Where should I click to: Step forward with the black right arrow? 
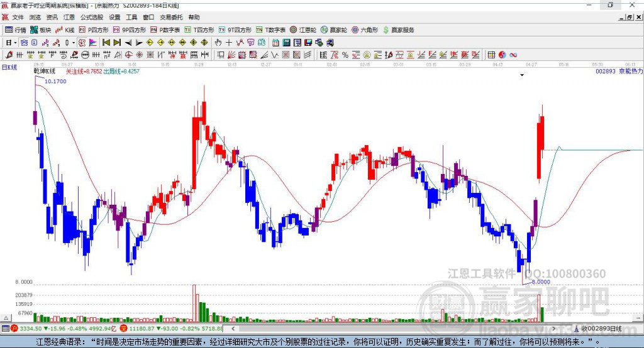(139, 43)
